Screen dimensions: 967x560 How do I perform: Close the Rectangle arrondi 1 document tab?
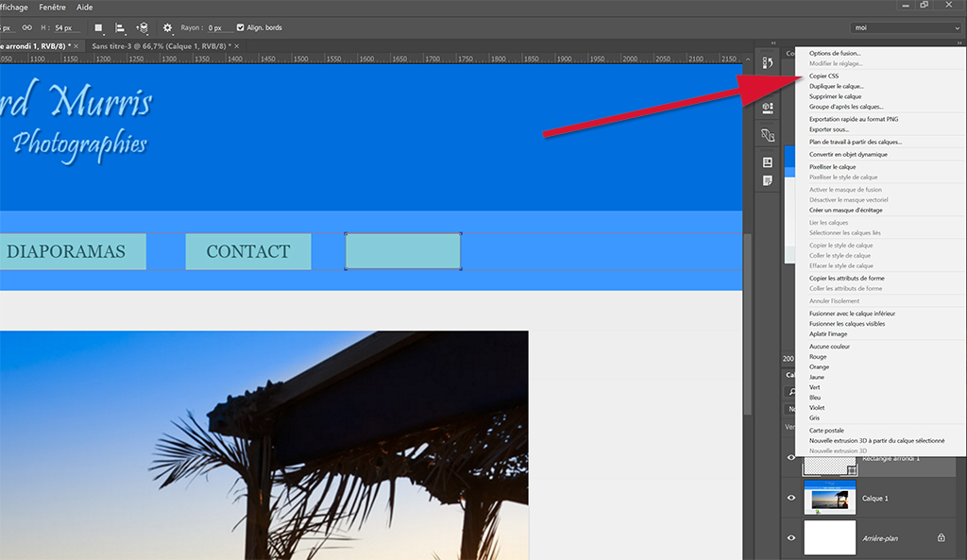pos(76,46)
